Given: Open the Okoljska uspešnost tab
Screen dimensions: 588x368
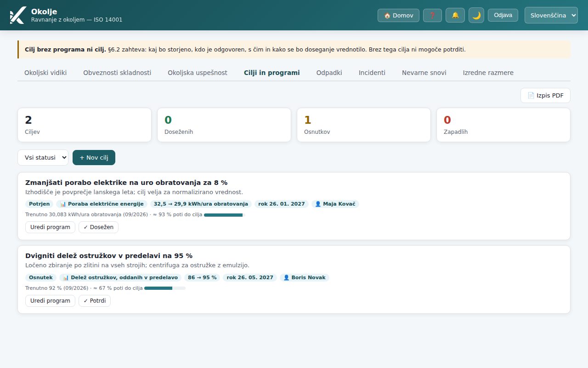Looking at the screenshot, I should click(x=198, y=73).
